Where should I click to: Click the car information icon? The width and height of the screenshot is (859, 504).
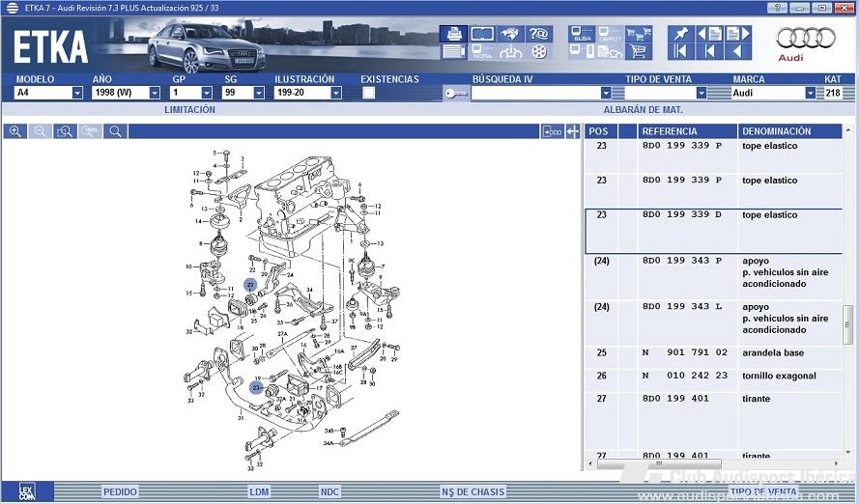pos(510,52)
